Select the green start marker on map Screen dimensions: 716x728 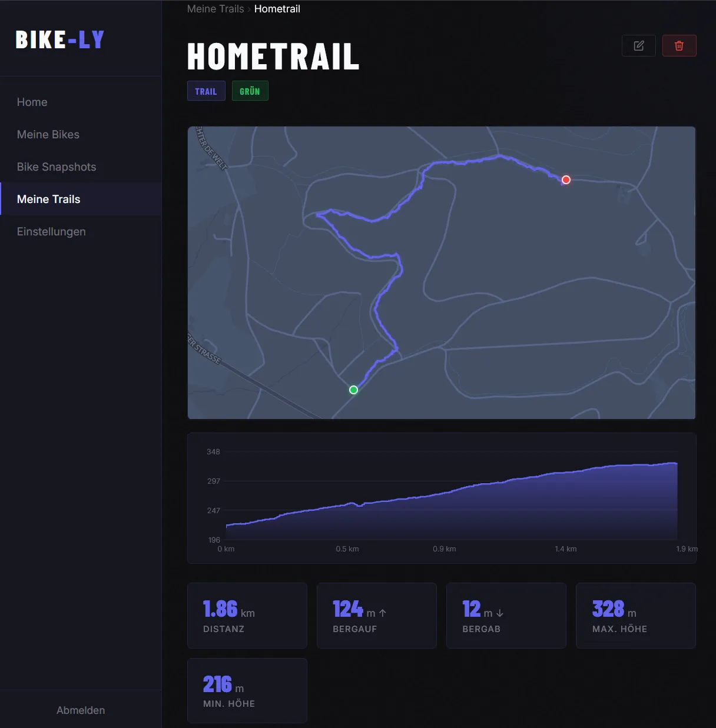tap(353, 390)
